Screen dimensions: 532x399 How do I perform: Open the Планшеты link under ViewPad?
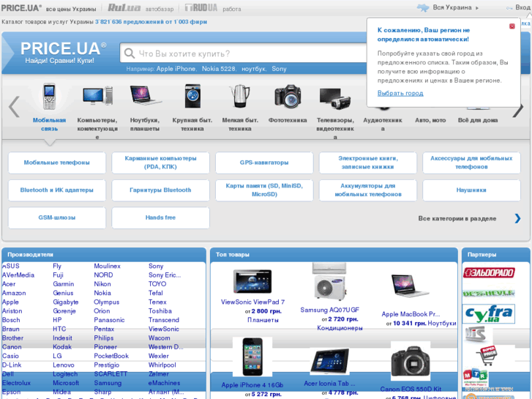(263, 320)
